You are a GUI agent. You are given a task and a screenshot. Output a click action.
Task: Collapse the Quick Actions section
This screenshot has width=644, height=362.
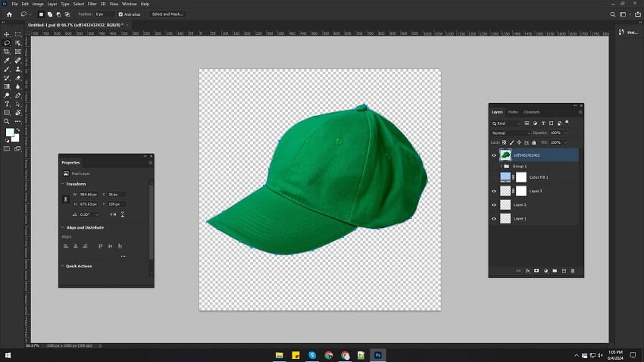[63, 266]
